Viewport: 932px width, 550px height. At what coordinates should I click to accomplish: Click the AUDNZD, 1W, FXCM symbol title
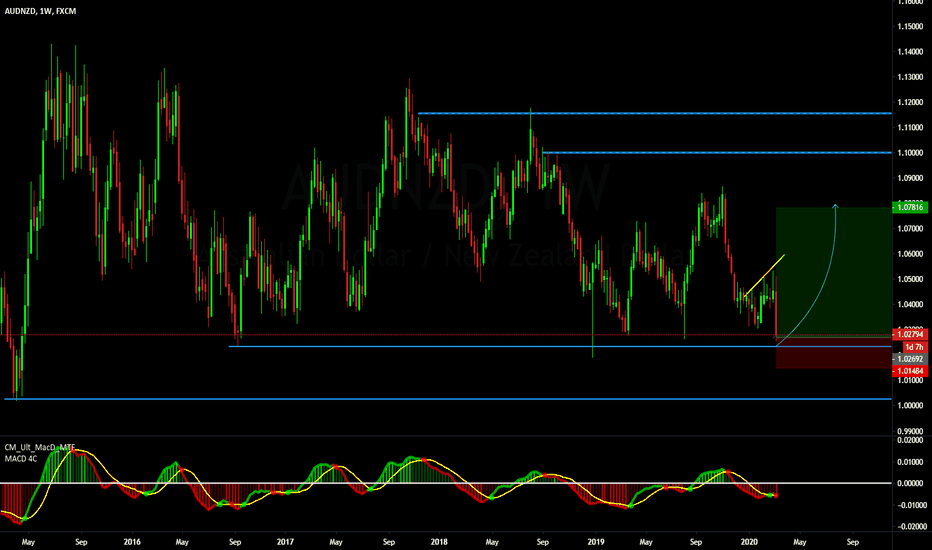pos(40,11)
